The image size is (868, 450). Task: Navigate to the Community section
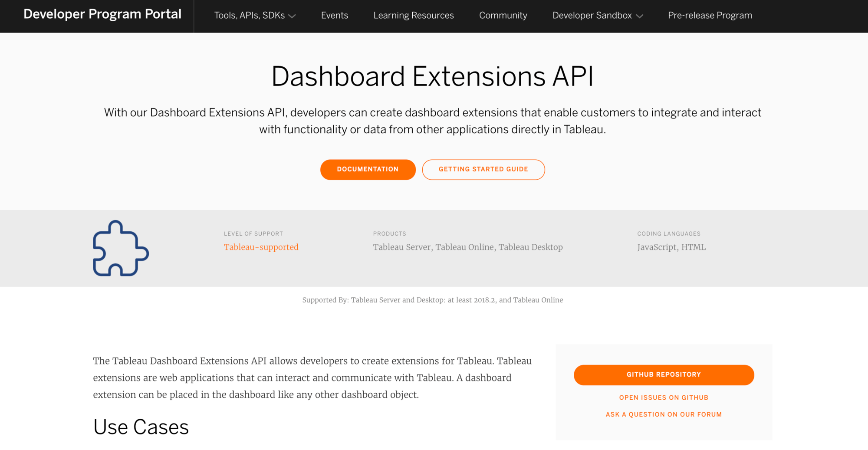(503, 16)
